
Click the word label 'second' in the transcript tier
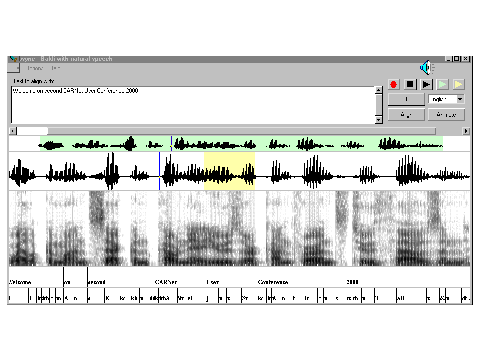[x=97, y=282]
